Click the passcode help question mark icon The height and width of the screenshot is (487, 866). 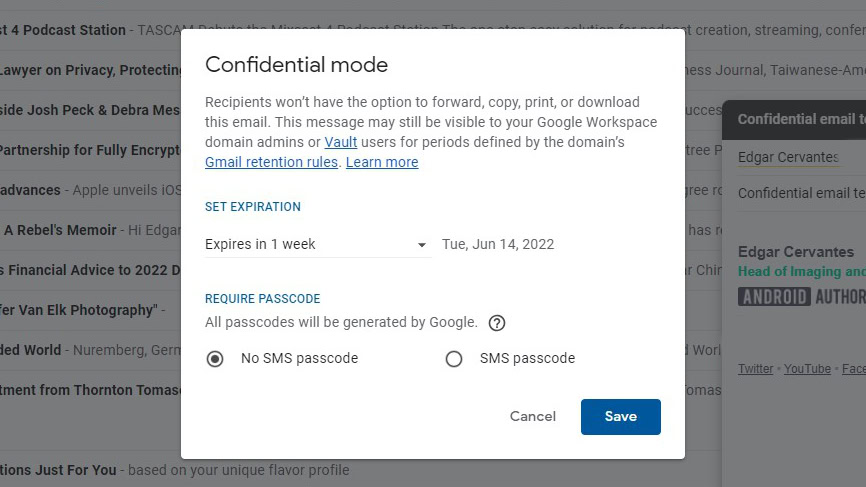point(497,323)
